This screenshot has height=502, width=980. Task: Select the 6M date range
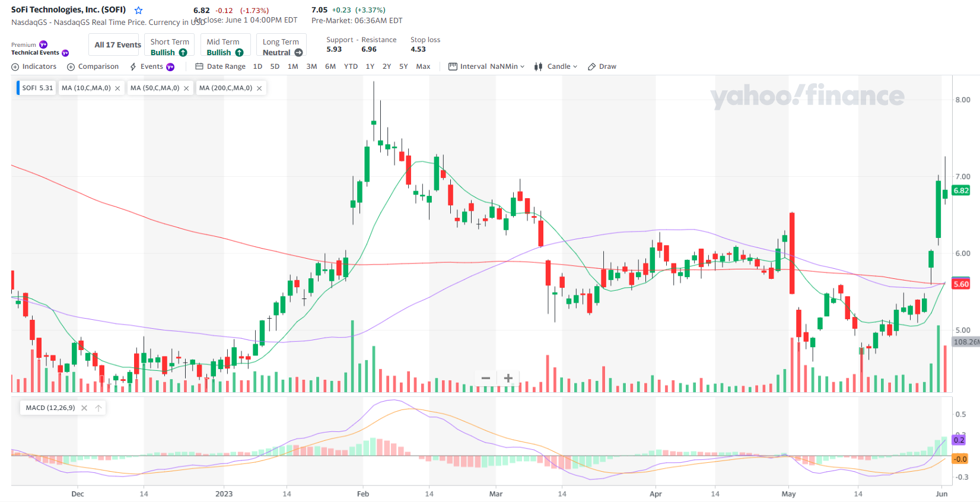330,66
